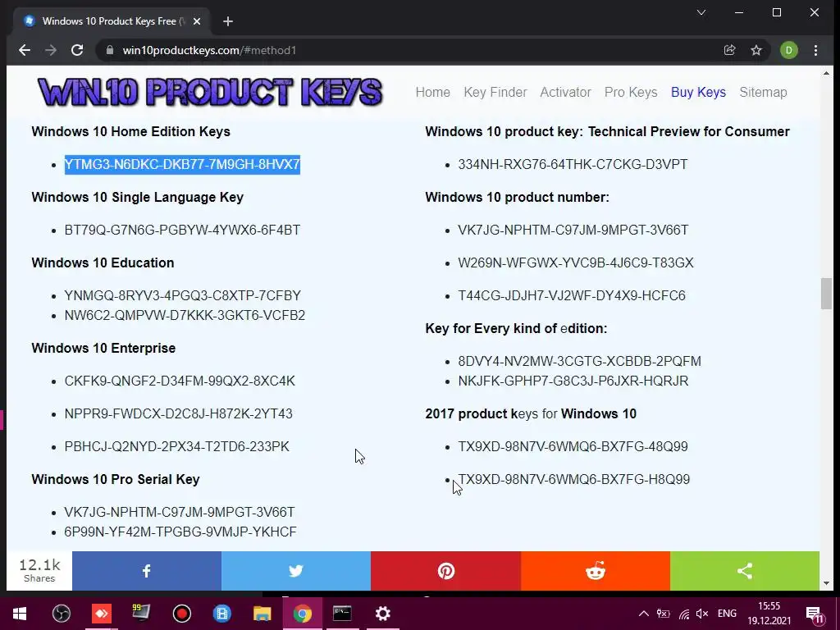Open the notification center icon
The width and height of the screenshot is (840, 630).
click(x=815, y=614)
